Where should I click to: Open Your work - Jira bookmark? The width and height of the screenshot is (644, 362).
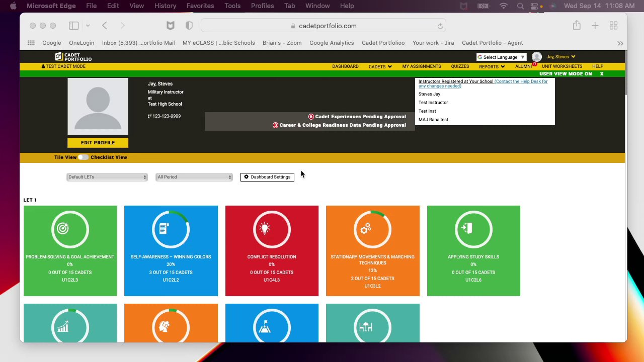(433, 43)
